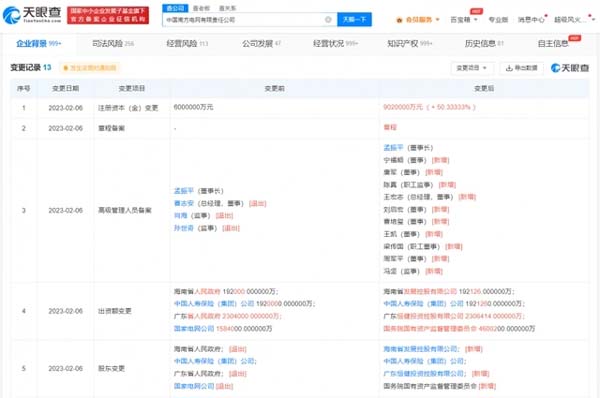This screenshot has width=600, height=398.
Task: Open 孟振平 link in 变更后 column
Action: [393, 148]
